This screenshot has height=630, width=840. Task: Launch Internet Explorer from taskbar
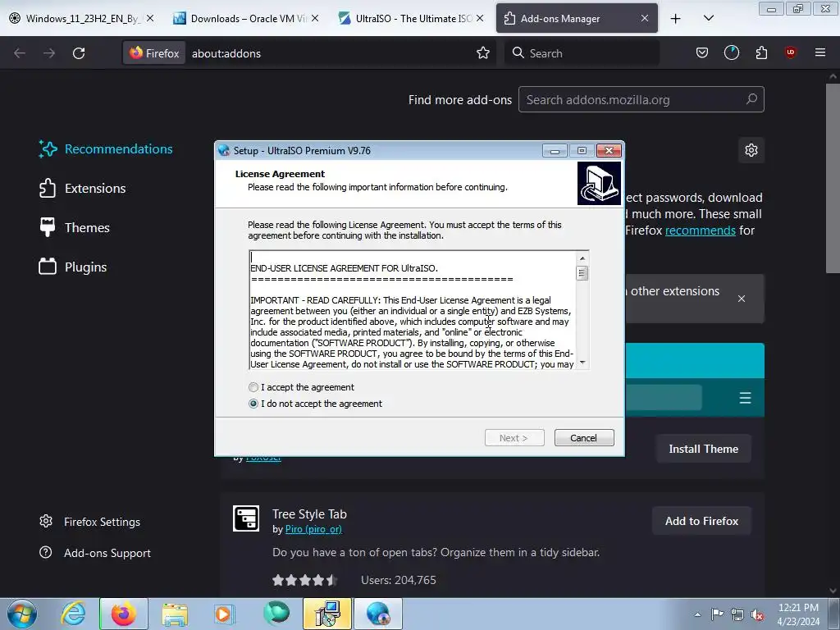(73, 614)
